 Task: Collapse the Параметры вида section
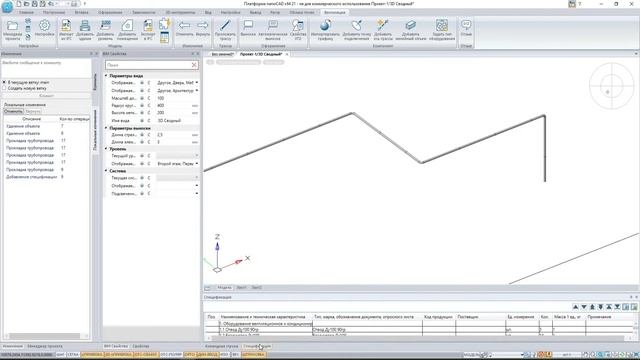tap(106, 76)
